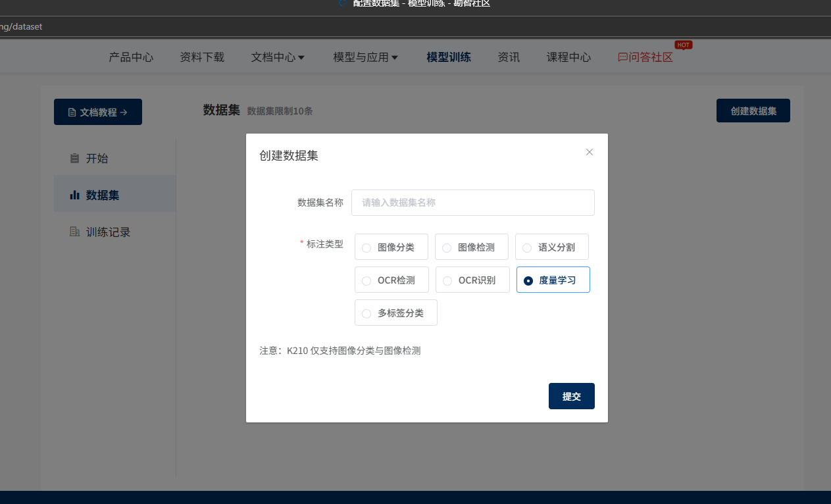This screenshot has width=831, height=504.
Task: Expand the 模型与应用 dropdown menu
Action: coord(365,57)
